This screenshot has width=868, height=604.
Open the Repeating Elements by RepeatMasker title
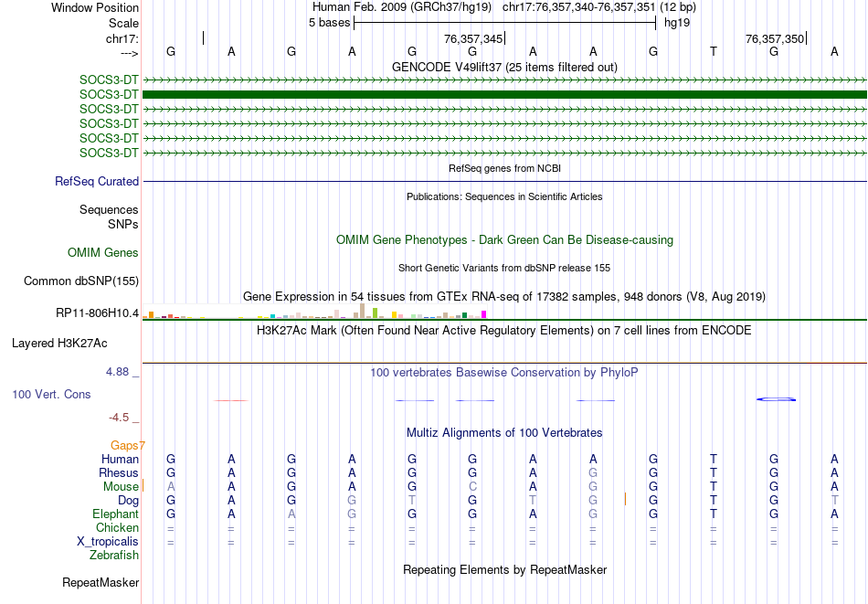pyautogui.click(x=504, y=570)
